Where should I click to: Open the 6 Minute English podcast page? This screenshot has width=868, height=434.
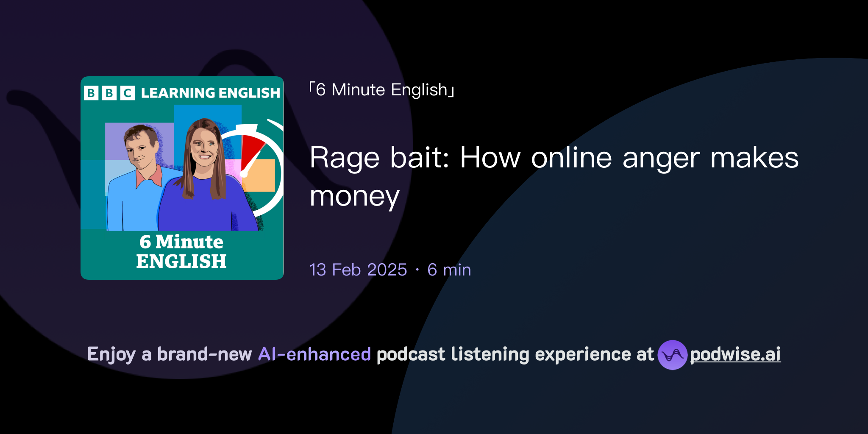tap(381, 89)
